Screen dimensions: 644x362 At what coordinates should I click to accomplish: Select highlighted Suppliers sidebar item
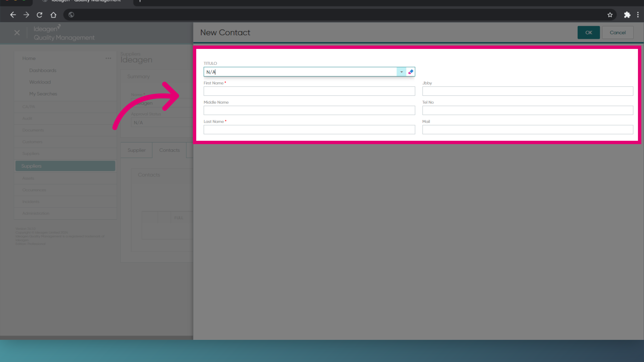coord(65,166)
